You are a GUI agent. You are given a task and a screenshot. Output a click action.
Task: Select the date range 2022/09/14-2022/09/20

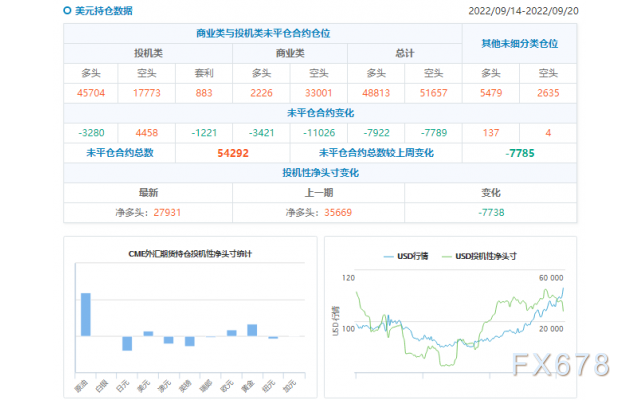(x=523, y=11)
